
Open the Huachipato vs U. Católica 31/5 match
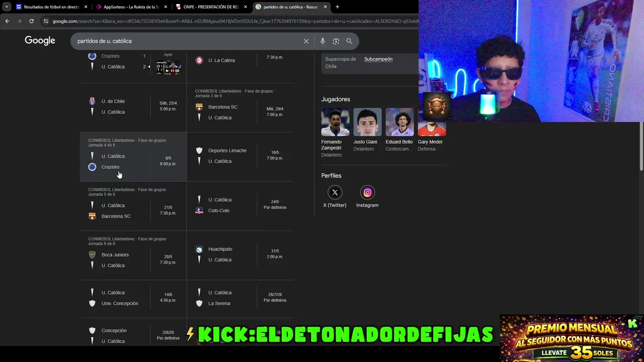[240, 255]
